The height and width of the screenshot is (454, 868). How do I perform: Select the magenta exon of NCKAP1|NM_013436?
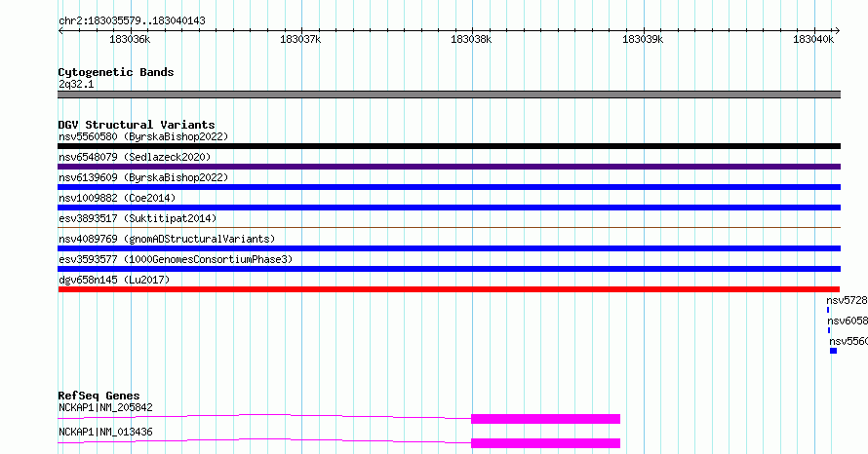(545, 443)
